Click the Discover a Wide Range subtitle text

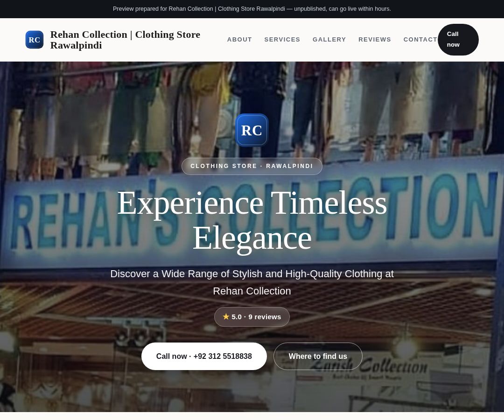[x=252, y=282]
